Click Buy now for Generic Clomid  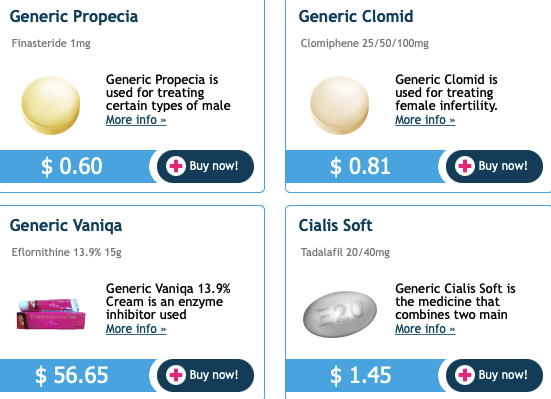pos(494,166)
